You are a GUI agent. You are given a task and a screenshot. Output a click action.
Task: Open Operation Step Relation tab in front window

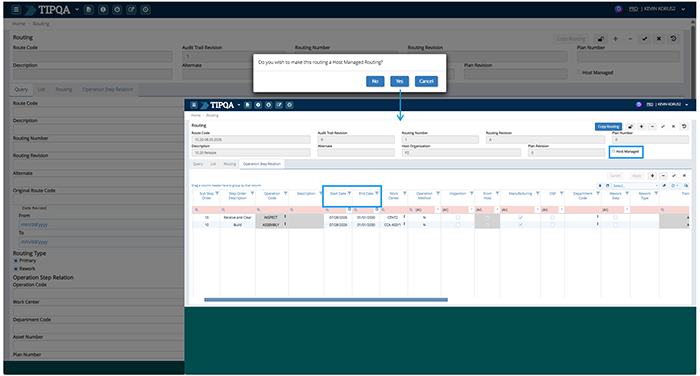(x=262, y=164)
